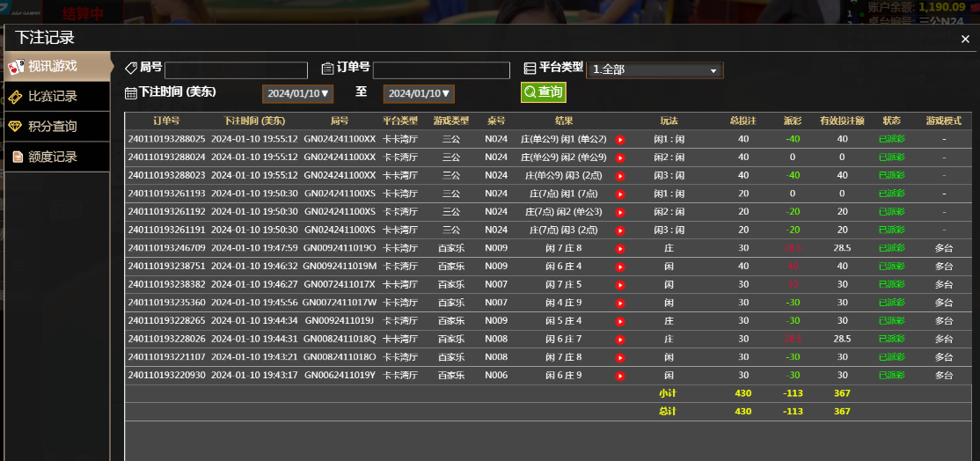980x461 pixels.
Task: Click the 订单号 column header
Action: coord(166,121)
